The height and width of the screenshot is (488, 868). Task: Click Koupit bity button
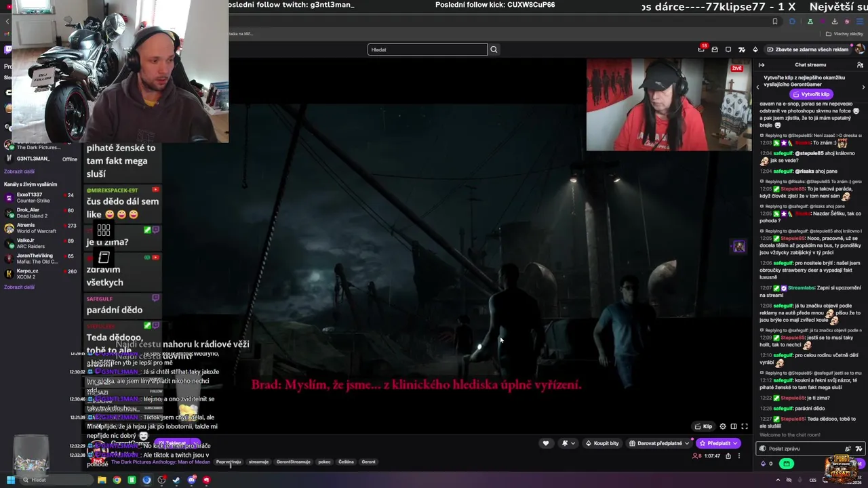[602, 443]
